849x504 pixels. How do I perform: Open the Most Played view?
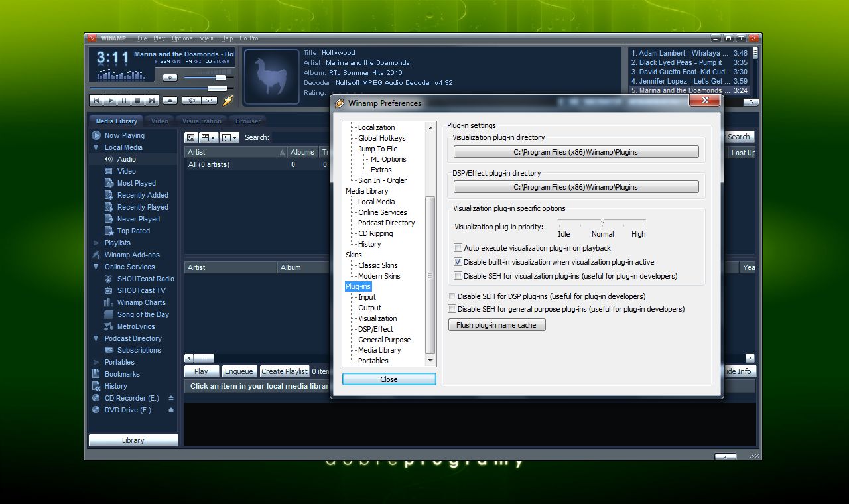[136, 183]
